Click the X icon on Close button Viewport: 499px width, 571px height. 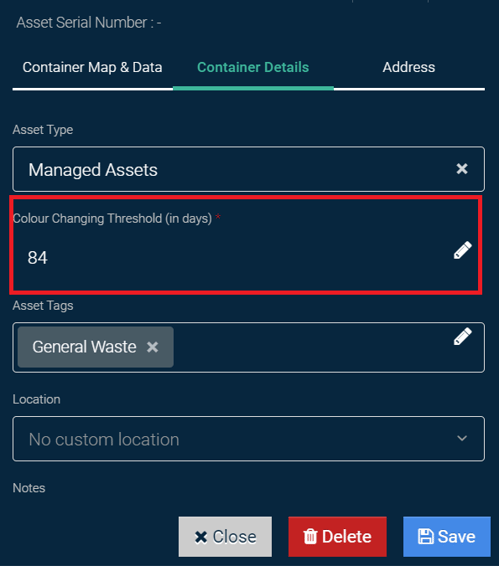point(201,537)
